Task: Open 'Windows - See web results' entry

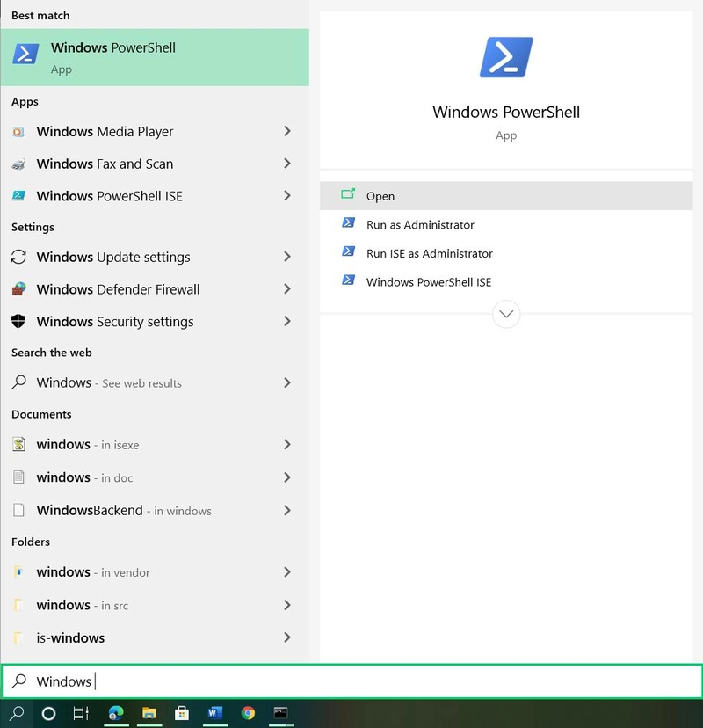Action: click(155, 382)
